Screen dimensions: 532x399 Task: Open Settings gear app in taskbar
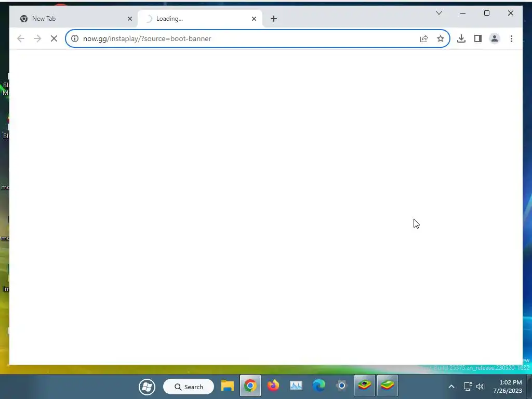pyautogui.click(x=342, y=386)
